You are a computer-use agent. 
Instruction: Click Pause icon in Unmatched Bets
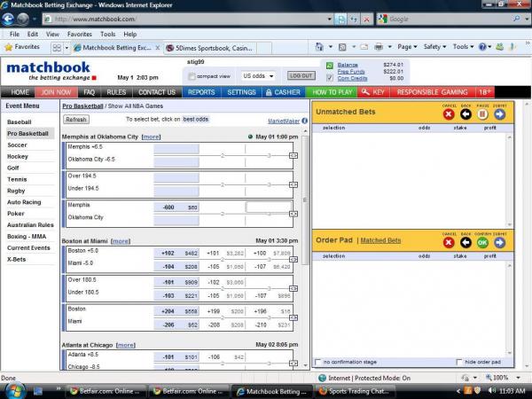click(x=482, y=113)
